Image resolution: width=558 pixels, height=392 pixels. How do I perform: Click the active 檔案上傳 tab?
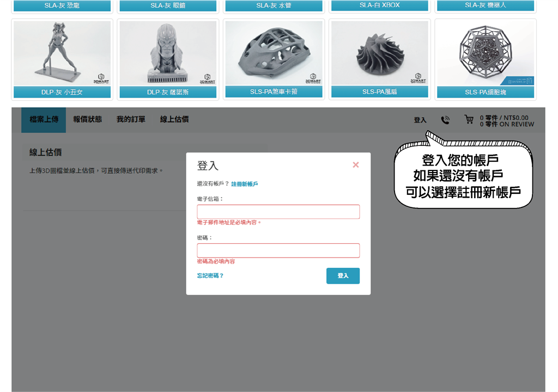43,120
